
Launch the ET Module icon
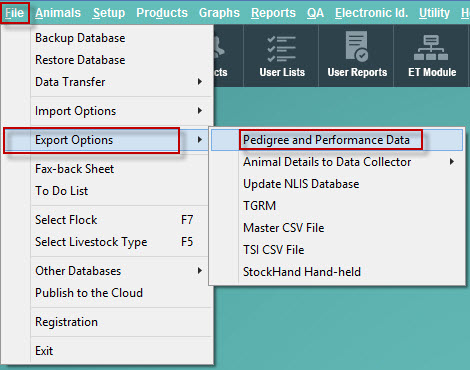(x=432, y=56)
